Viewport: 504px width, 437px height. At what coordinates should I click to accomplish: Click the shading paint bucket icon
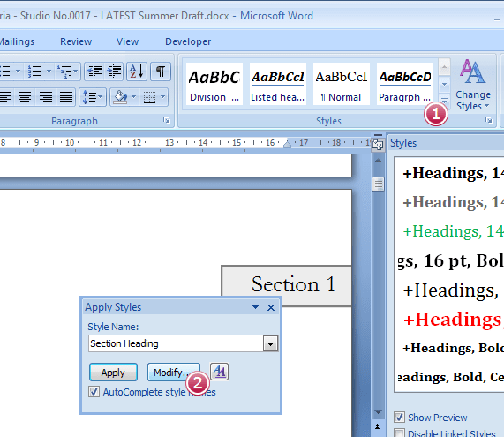(x=120, y=97)
